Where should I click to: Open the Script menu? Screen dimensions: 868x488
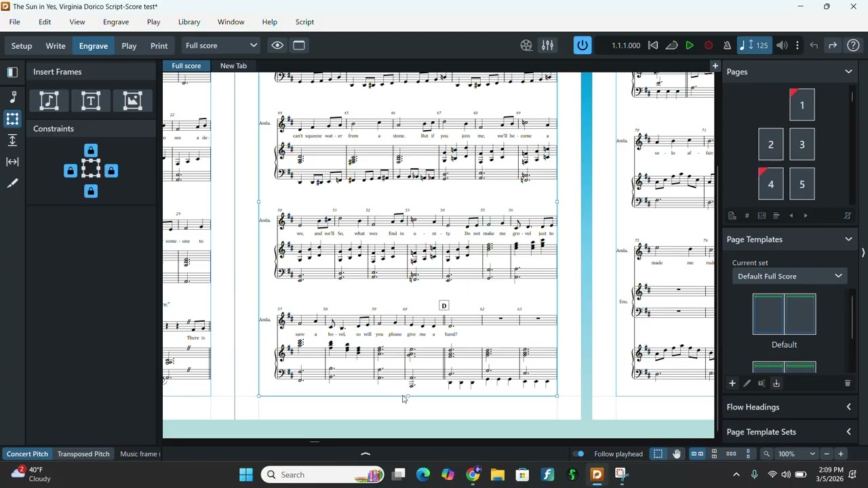(304, 22)
